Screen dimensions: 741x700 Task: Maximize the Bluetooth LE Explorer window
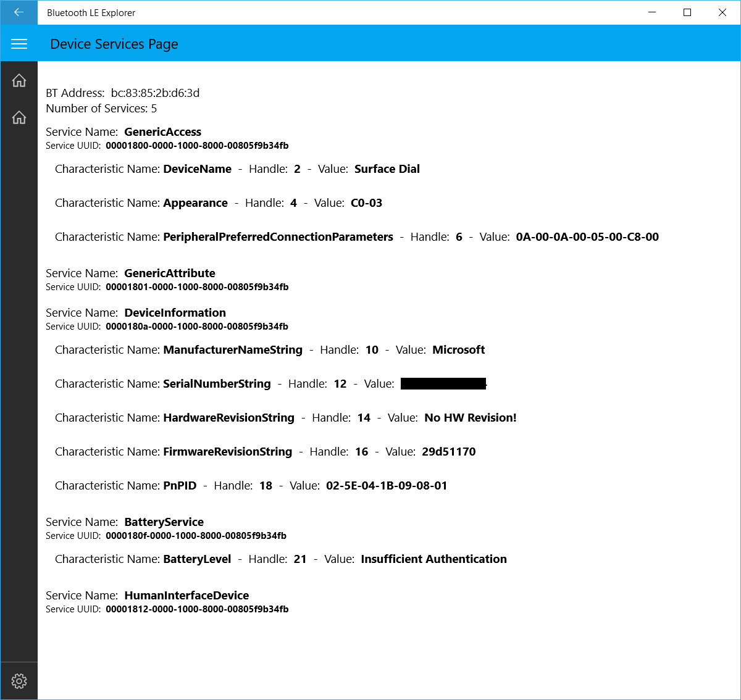point(687,12)
